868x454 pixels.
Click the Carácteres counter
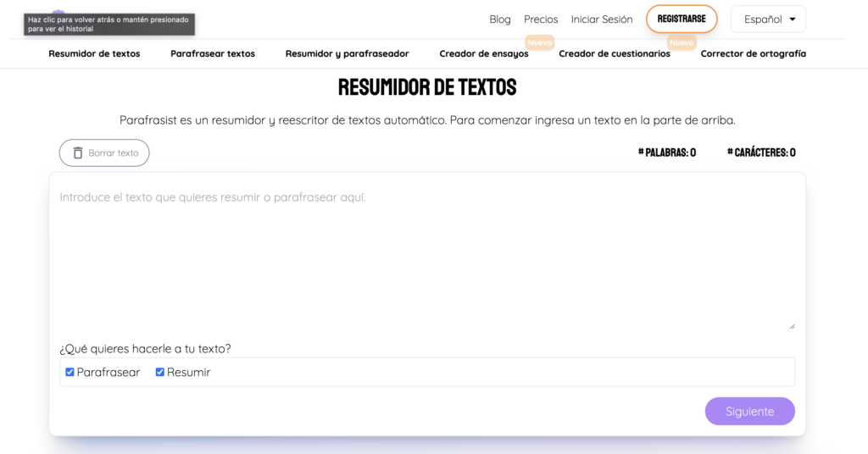tap(761, 152)
